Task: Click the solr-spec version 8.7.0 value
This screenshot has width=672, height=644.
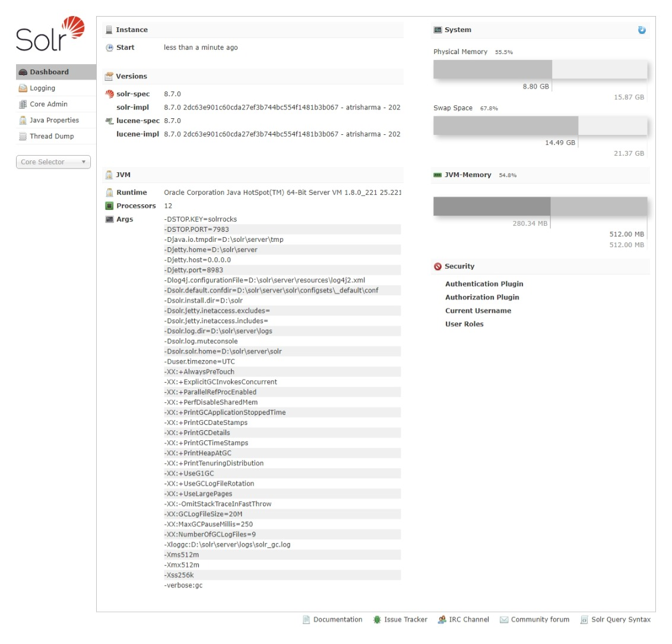Action: point(172,94)
